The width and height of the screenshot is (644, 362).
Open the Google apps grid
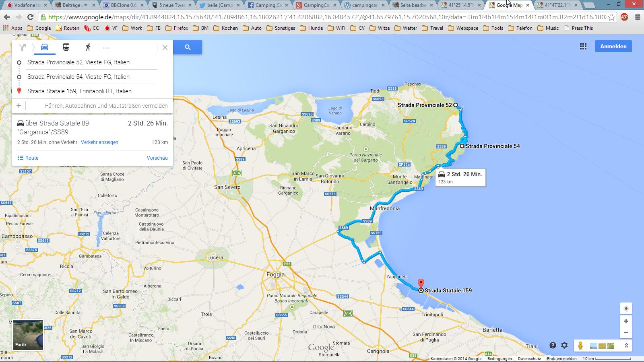[x=583, y=46]
